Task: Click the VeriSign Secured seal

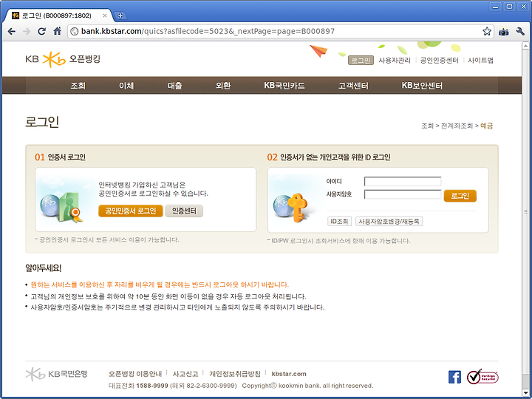Action: point(482,377)
